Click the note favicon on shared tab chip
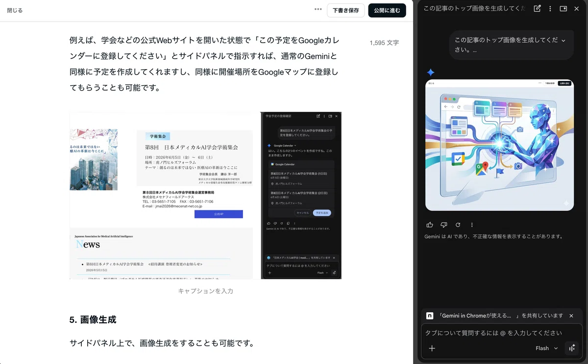The height and width of the screenshot is (364, 588). (430, 316)
